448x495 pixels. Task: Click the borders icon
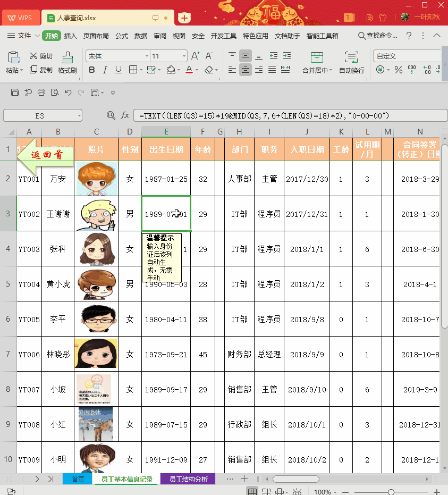[x=133, y=70]
